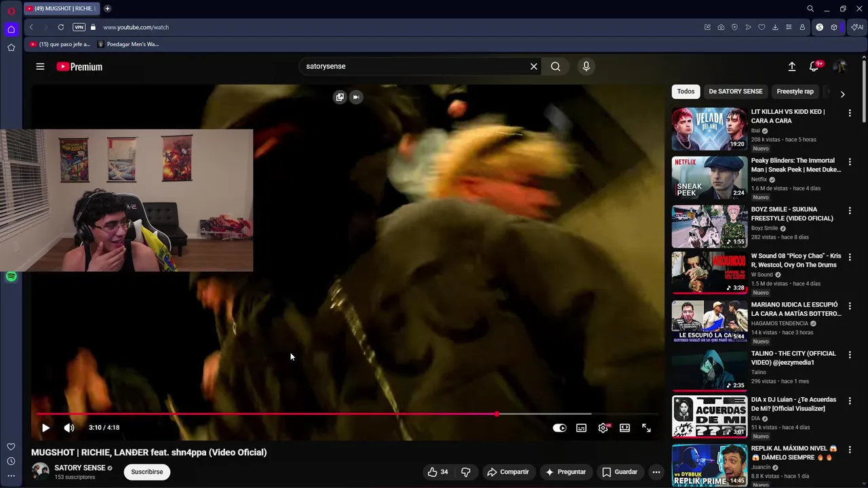Open the browser tab search magnifier

pyautogui.click(x=810, y=9)
